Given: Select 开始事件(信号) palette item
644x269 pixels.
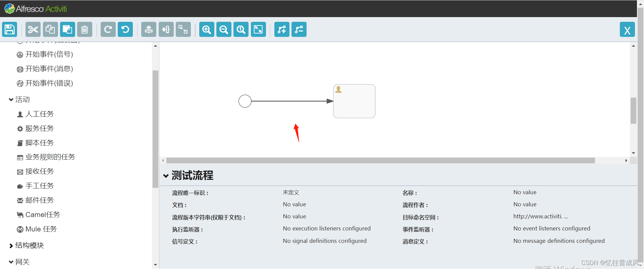Looking at the screenshot, I should click(x=45, y=54).
